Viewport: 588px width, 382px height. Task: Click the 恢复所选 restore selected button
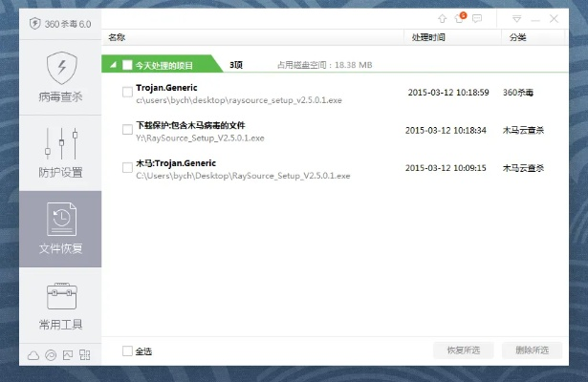click(464, 350)
